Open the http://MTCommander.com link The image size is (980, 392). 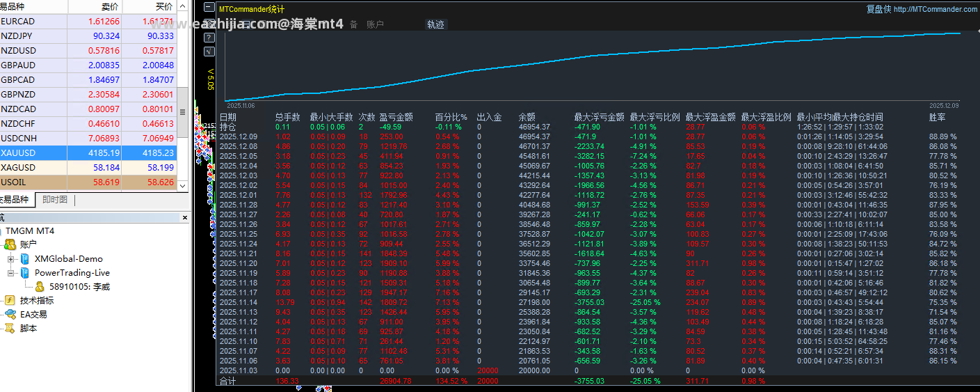click(x=935, y=9)
